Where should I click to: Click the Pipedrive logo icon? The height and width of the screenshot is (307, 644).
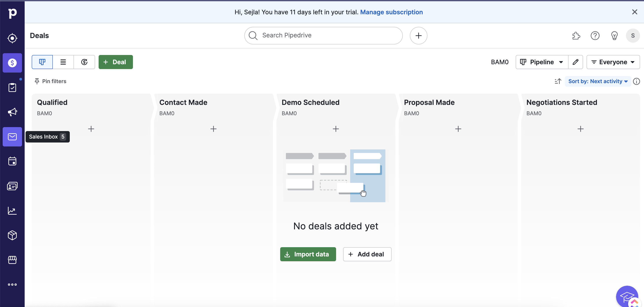(12, 13)
